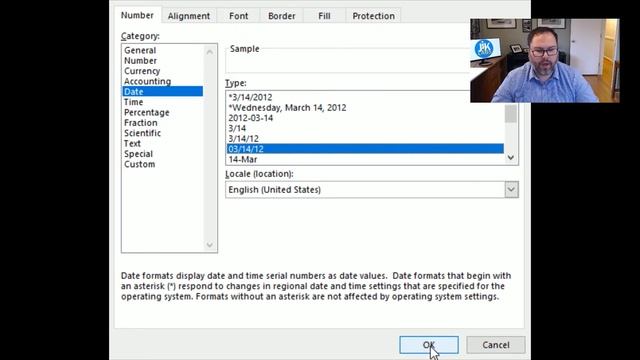Click the presenter webcam overlay
Image resolution: width=640 pixels, height=360 pixels.
[x=545, y=60]
